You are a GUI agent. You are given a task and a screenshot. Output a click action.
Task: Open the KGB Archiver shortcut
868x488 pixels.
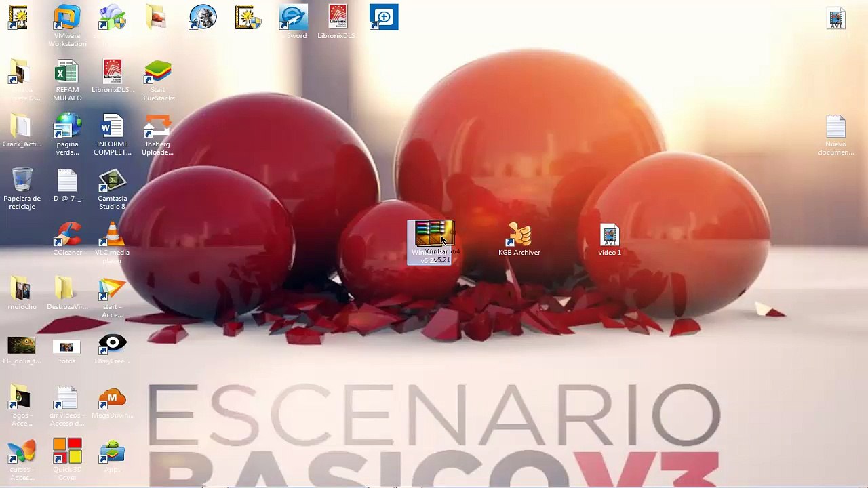tap(519, 239)
